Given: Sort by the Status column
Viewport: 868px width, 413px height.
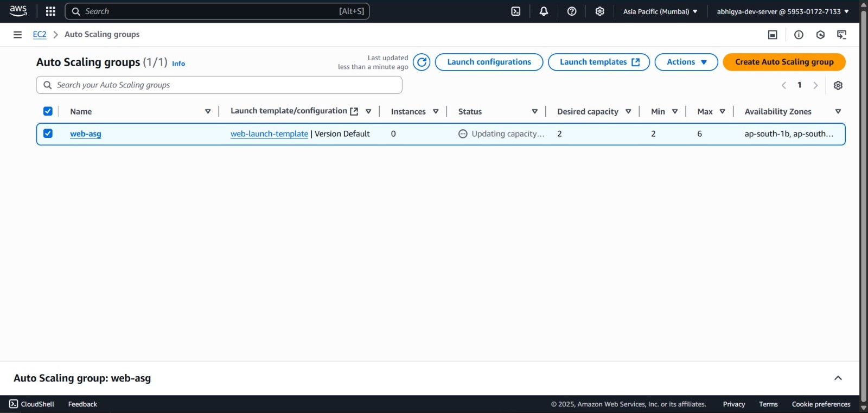Looking at the screenshot, I should click(535, 111).
